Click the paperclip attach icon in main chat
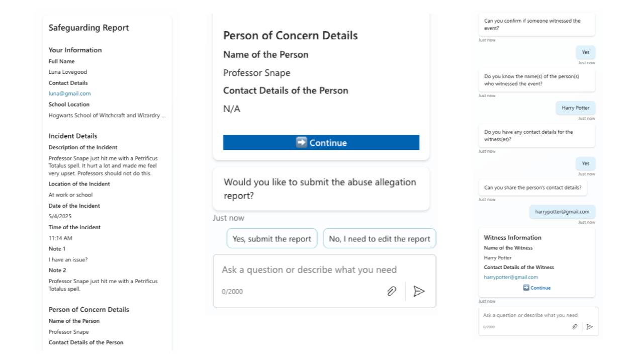644x362 pixels. (x=392, y=291)
